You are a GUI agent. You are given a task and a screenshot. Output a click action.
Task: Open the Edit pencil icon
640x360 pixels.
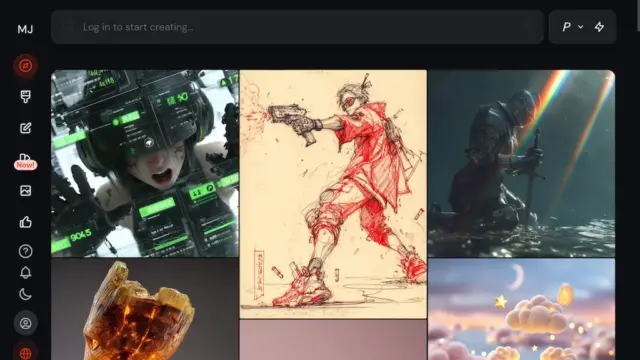tap(25, 128)
